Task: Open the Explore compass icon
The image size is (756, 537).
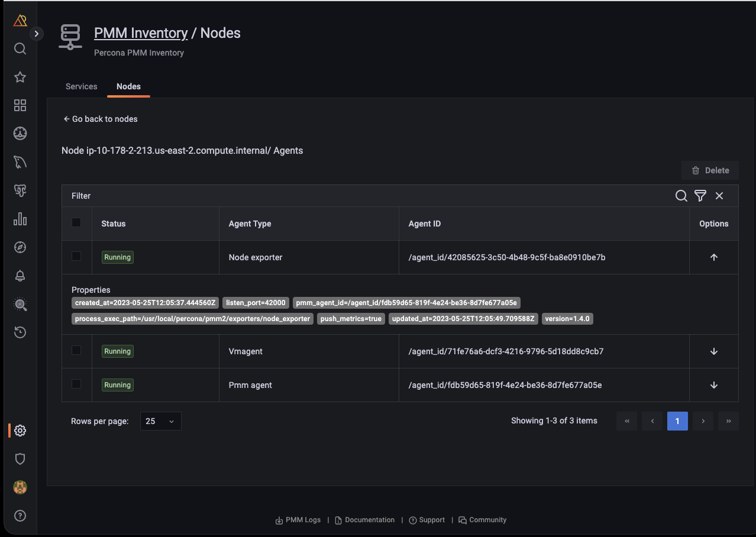Action: pos(20,247)
